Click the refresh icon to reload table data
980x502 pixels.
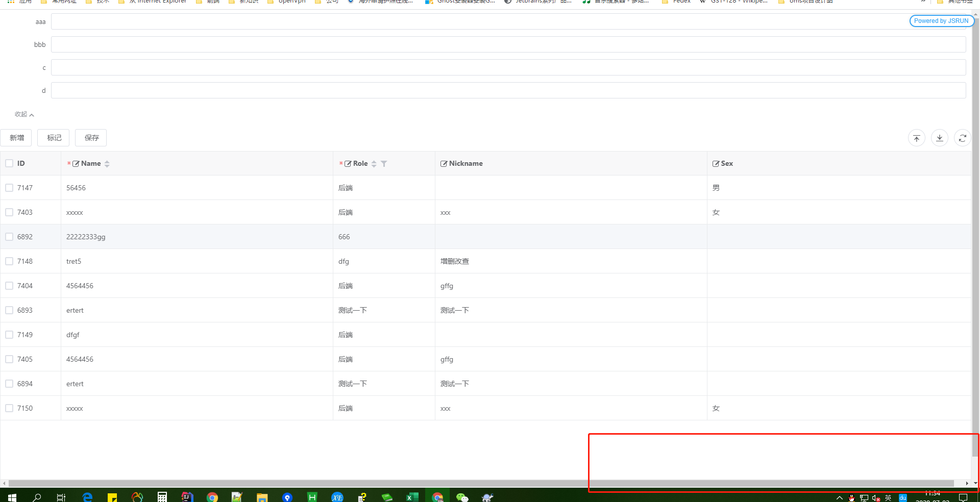pos(963,138)
